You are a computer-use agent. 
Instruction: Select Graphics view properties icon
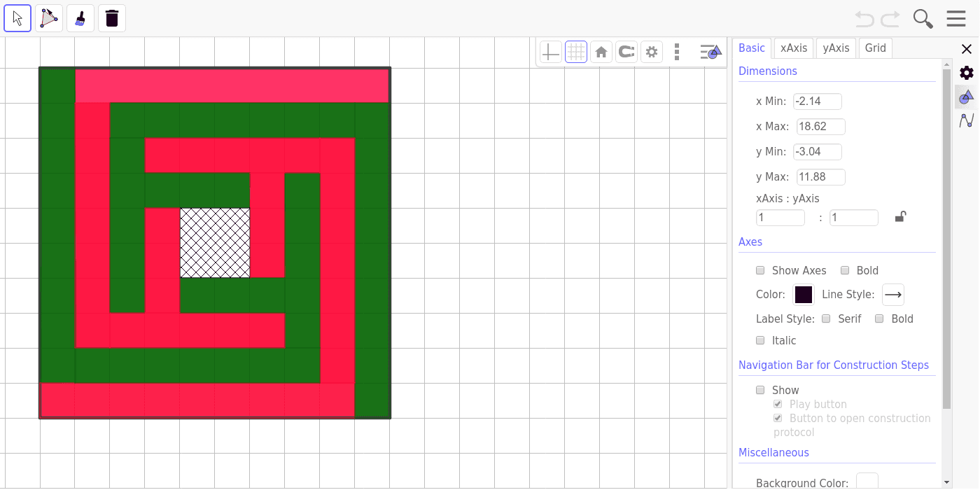966,97
